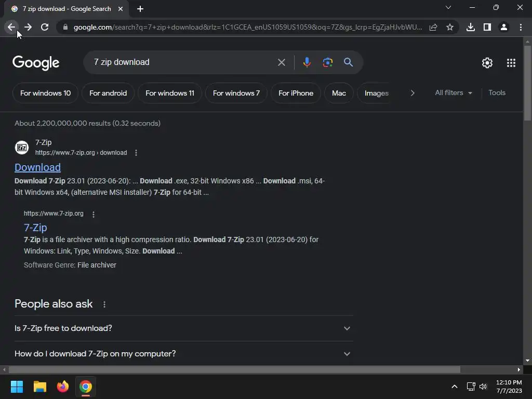Open the Download result link

[37, 167]
